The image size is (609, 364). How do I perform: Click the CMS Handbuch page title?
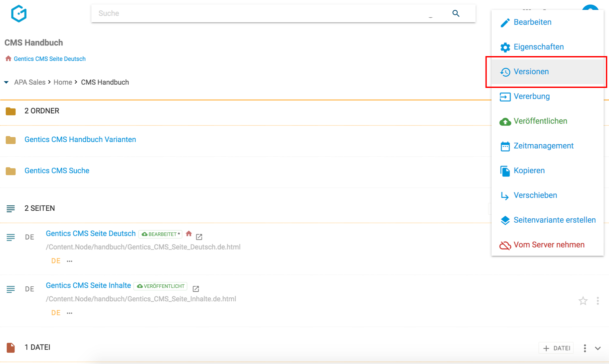click(x=34, y=43)
